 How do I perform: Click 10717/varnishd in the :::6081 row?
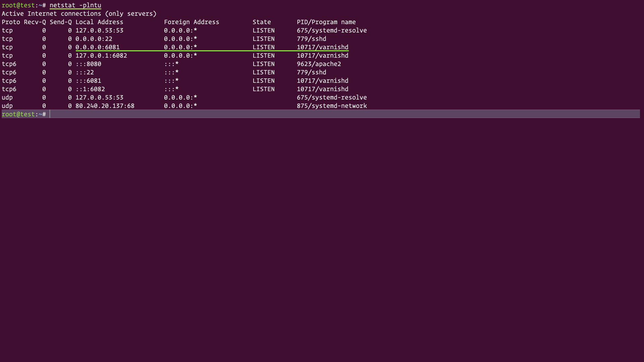(x=323, y=81)
